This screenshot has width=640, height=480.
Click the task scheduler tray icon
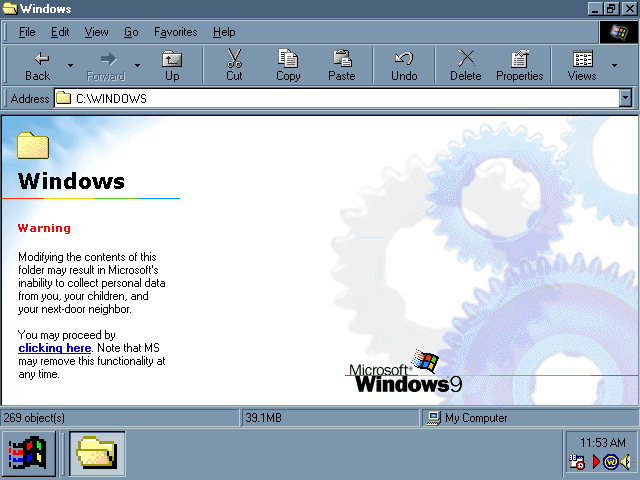tap(577, 462)
